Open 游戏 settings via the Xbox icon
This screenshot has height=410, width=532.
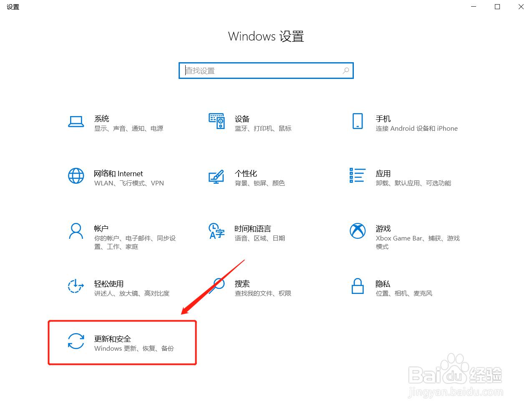pos(358,231)
